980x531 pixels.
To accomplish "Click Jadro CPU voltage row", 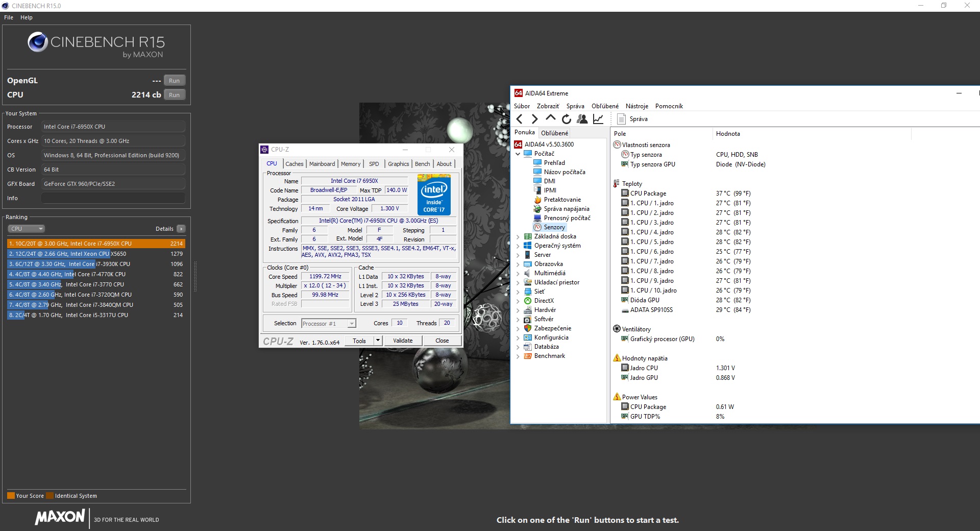I will (x=678, y=368).
